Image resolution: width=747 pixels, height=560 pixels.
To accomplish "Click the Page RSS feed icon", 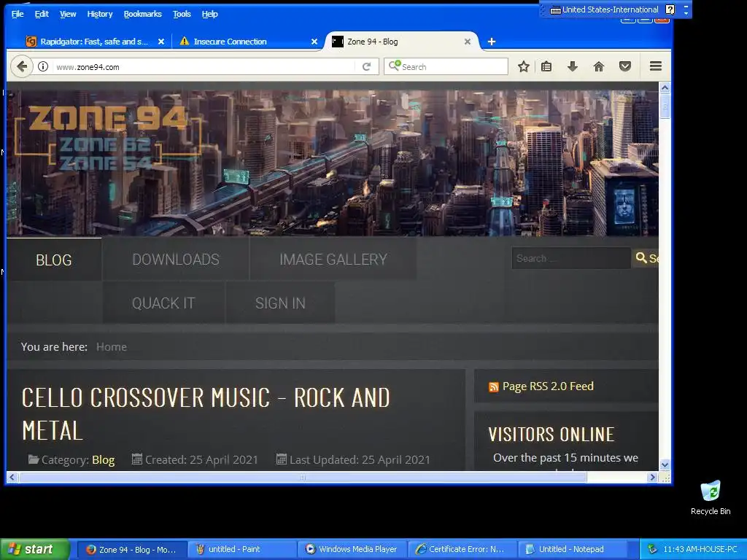I will pos(494,386).
